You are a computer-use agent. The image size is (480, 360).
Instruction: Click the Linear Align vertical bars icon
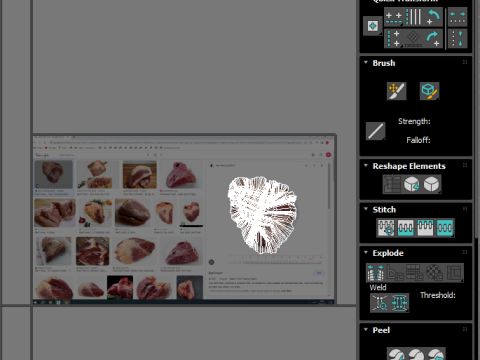pos(413,17)
